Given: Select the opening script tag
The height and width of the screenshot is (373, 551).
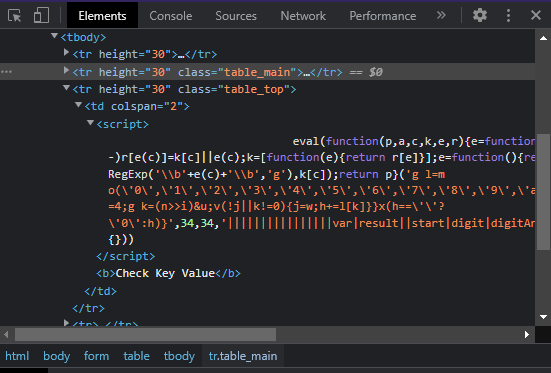Looking at the screenshot, I should click(x=122, y=124).
